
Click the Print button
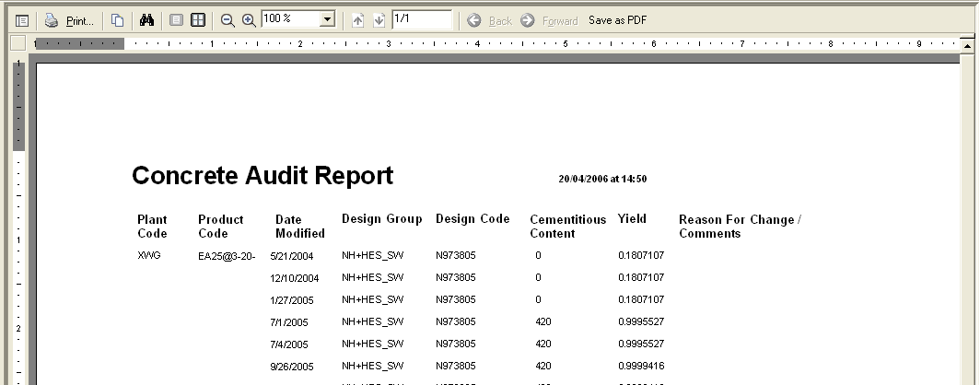click(70, 20)
